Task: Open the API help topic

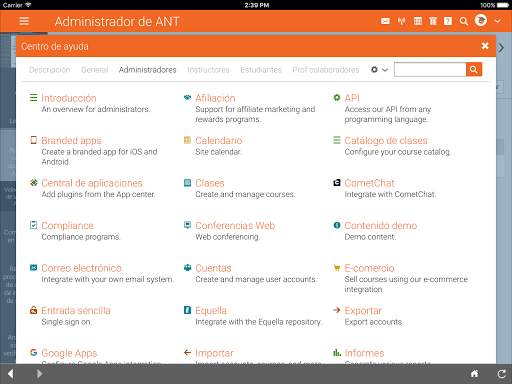Action: coord(352,98)
